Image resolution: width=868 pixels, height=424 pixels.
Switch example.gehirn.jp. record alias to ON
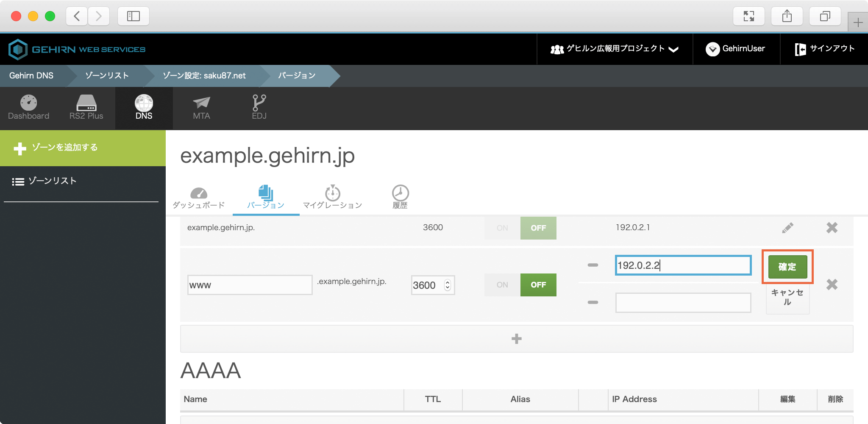(x=502, y=228)
